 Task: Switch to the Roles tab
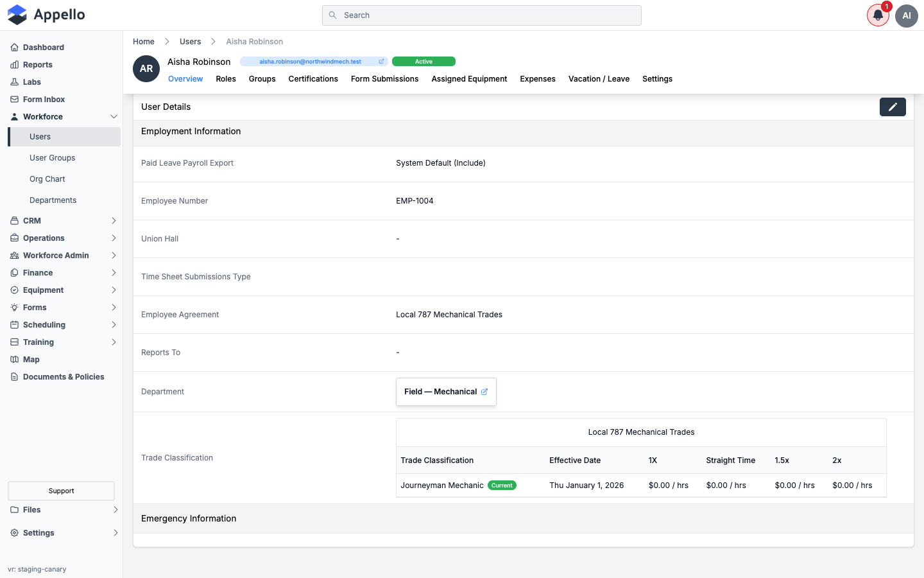coord(226,79)
